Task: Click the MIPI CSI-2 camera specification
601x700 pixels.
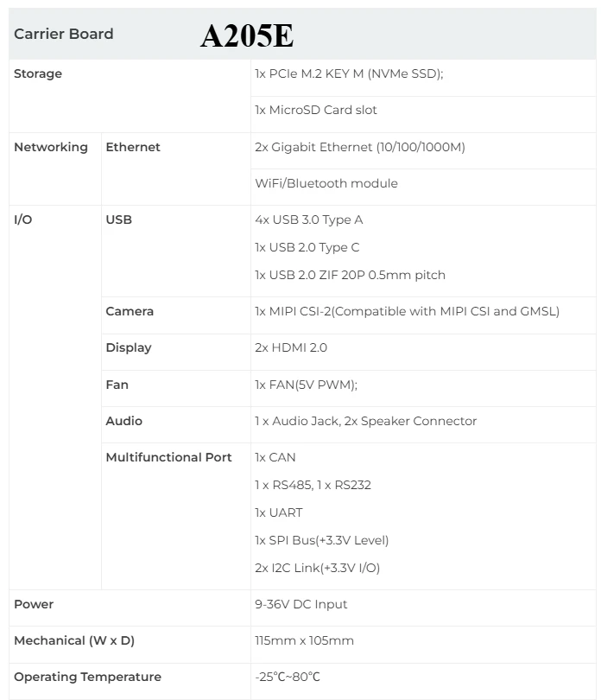Action: pos(408,311)
